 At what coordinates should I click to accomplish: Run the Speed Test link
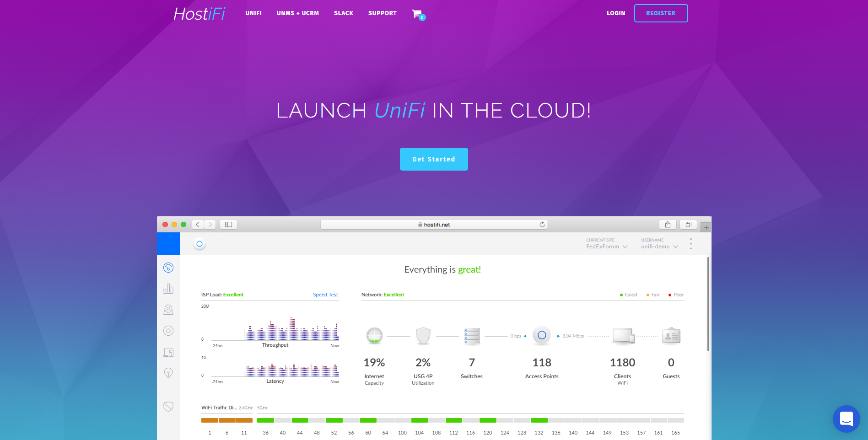click(x=325, y=295)
